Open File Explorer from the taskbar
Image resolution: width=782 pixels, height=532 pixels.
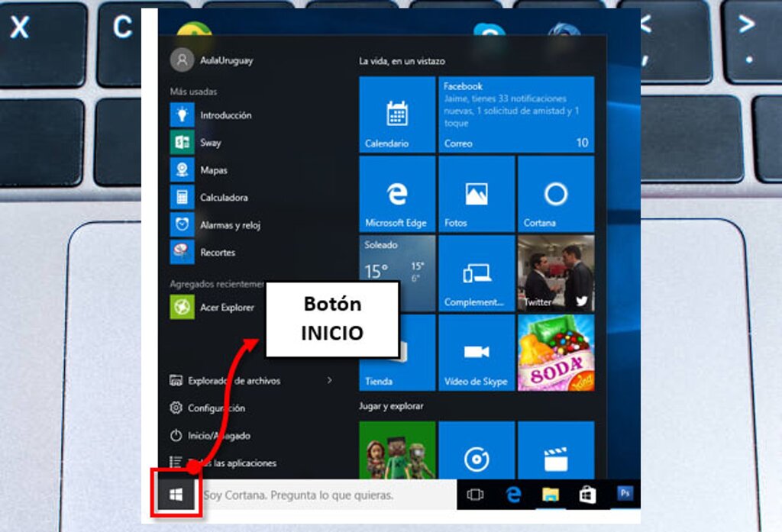(551, 495)
